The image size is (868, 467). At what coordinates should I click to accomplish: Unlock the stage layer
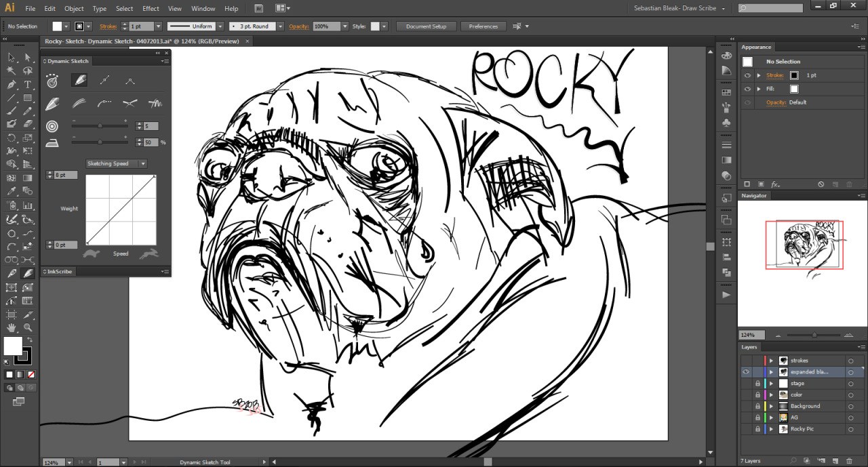(757, 383)
